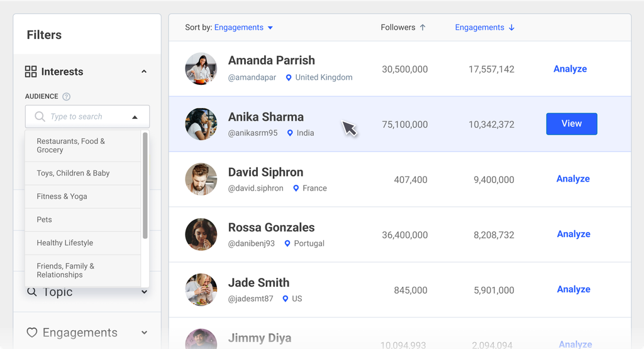
Task: Choose Pets in the audience dropdown
Action: (44, 219)
